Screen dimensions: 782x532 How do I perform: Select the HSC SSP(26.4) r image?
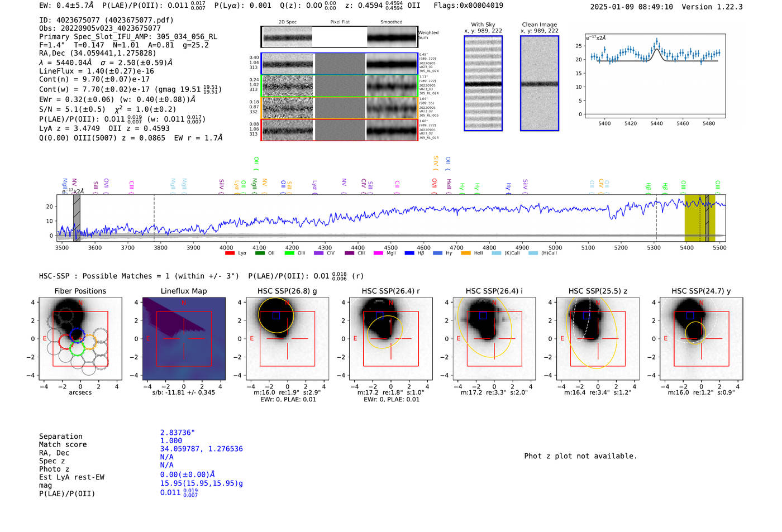click(391, 339)
